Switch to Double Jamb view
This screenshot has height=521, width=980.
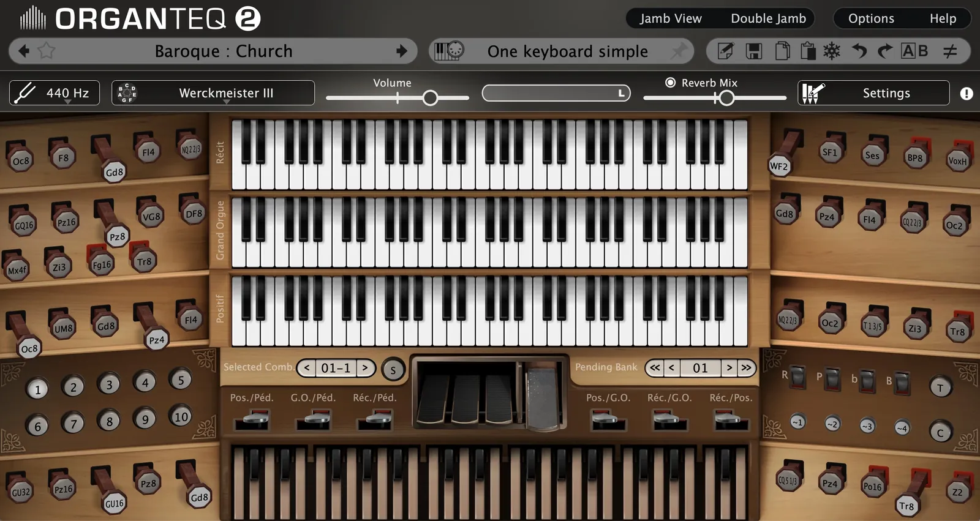[x=768, y=18]
